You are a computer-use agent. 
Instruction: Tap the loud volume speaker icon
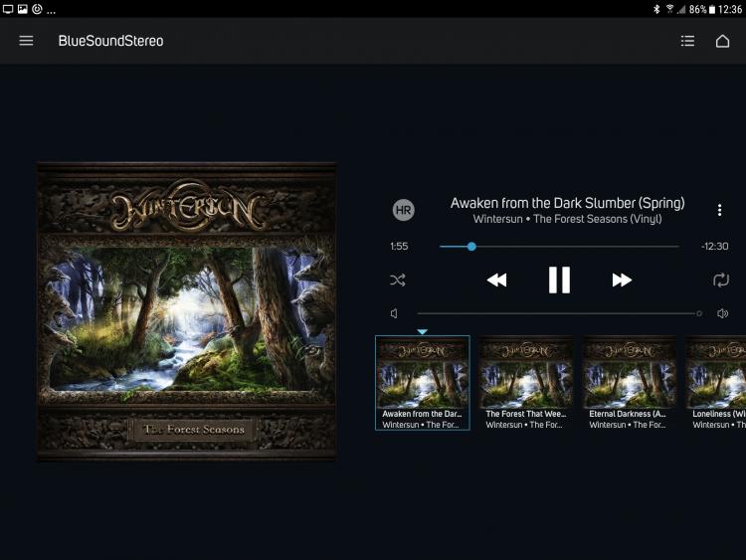(722, 313)
